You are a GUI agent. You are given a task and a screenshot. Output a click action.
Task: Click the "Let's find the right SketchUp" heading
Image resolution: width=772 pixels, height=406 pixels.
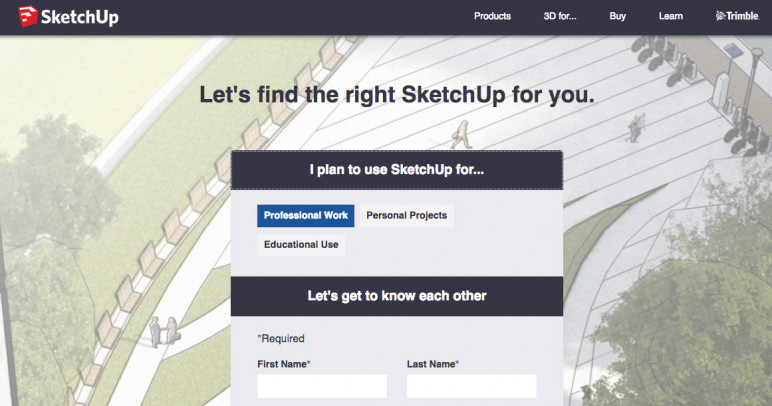[397, 94]
